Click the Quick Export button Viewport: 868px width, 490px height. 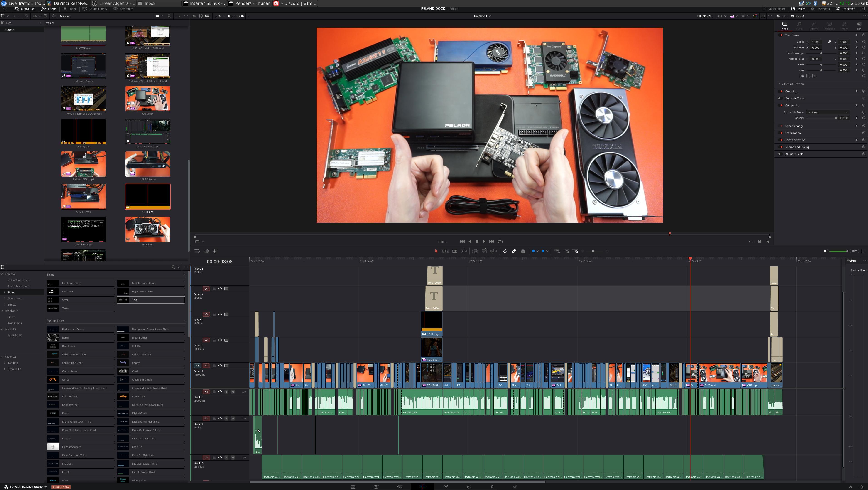tap(773, 9)
